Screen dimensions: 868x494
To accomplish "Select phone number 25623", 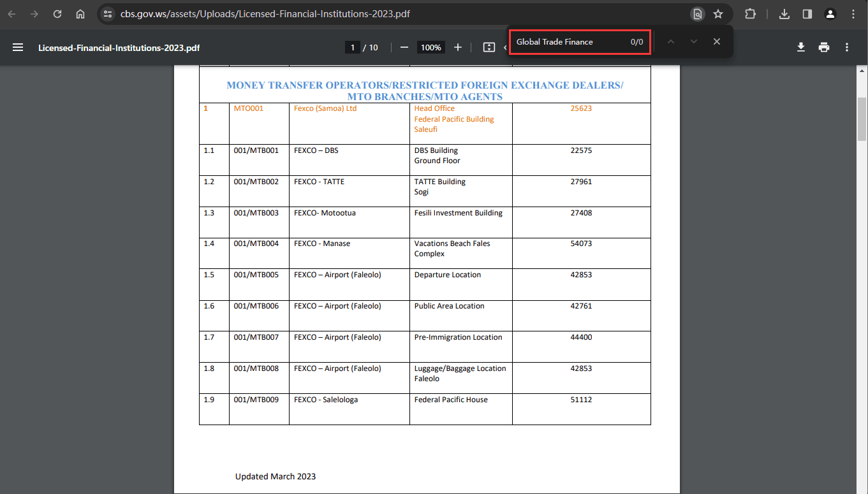I will coord(581,108).
